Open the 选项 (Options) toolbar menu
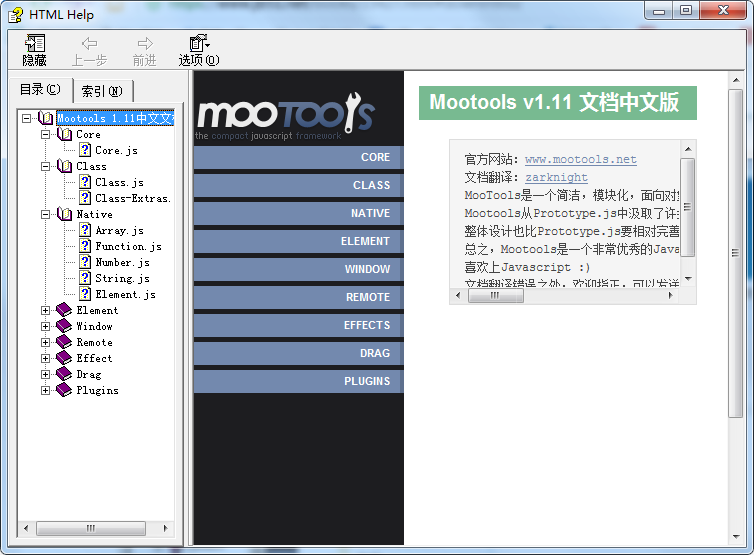The width and height of the screenshot is (754, 555). pos(198,43)
